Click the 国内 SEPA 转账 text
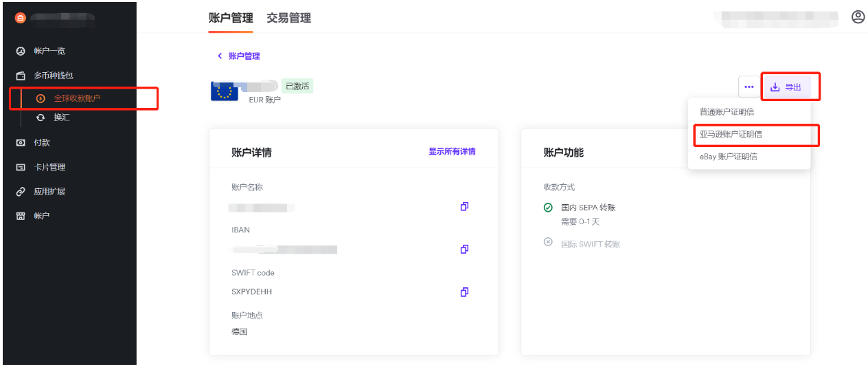This screenshot has height=365, width=868. 589,208
